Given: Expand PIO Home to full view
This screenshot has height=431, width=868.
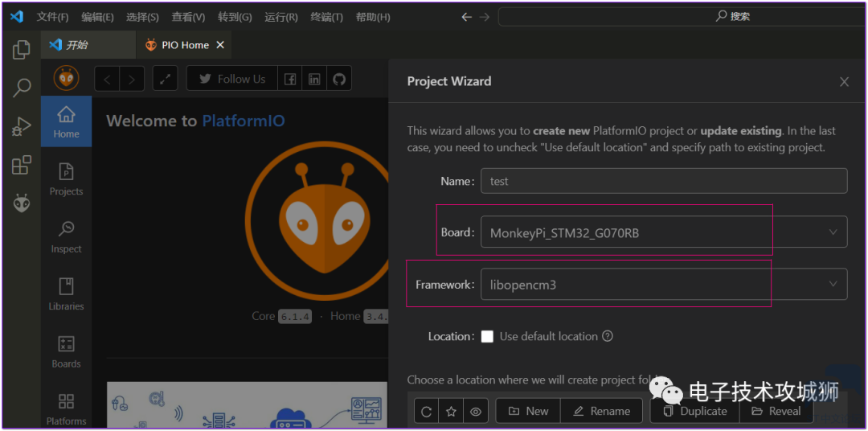Looking at the screenshot, I should click(165, 80).
